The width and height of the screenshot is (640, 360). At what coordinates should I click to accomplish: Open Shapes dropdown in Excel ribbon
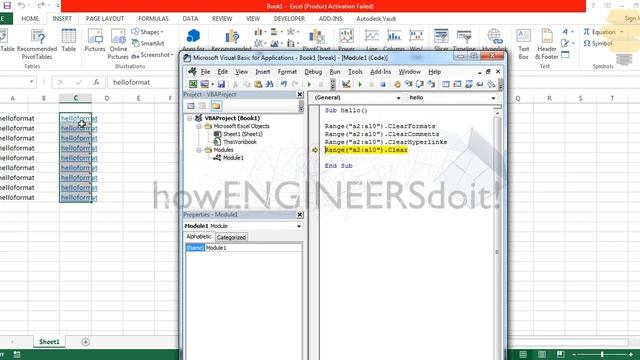147,32
